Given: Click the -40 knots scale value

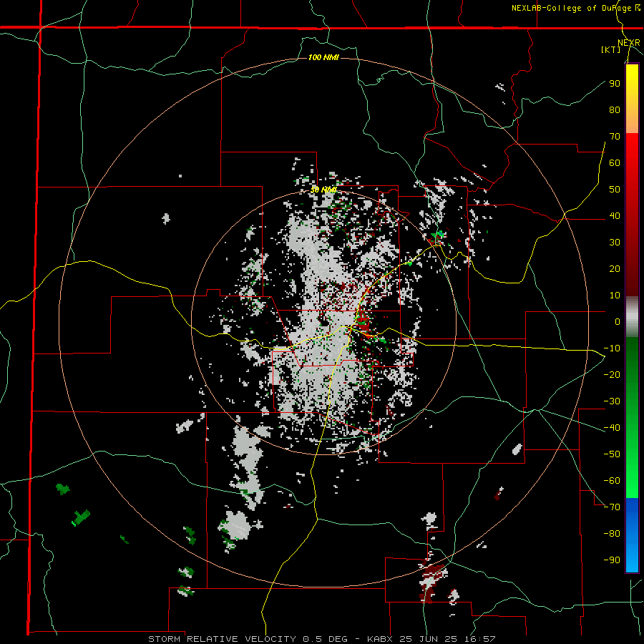Looking at the screenshot, I should point(612,428).
